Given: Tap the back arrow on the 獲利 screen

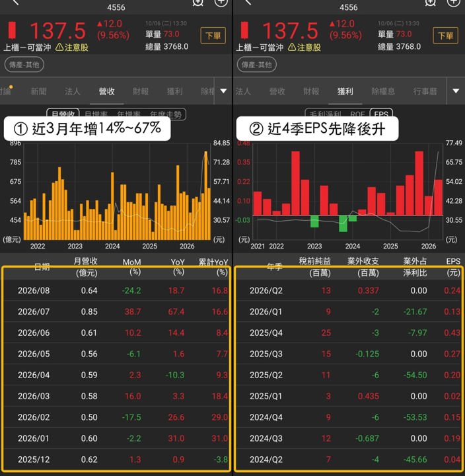Looking at the screenshot, I should (x=248, y=2).
